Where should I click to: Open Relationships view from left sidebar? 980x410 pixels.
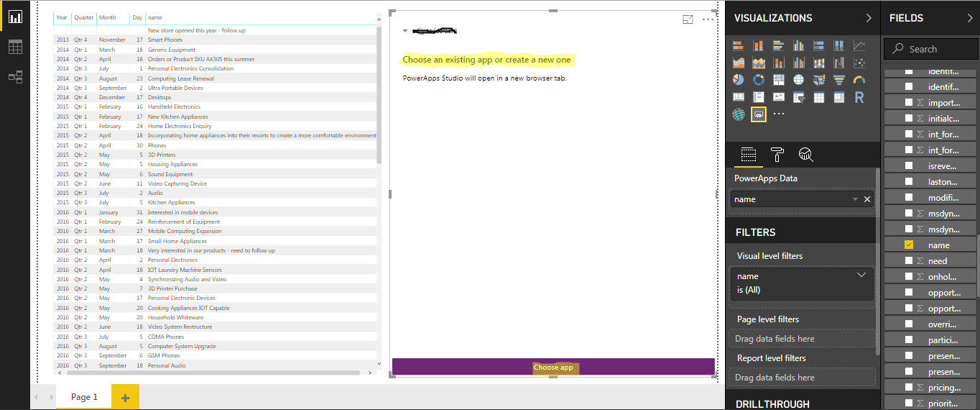coord(15,77)
